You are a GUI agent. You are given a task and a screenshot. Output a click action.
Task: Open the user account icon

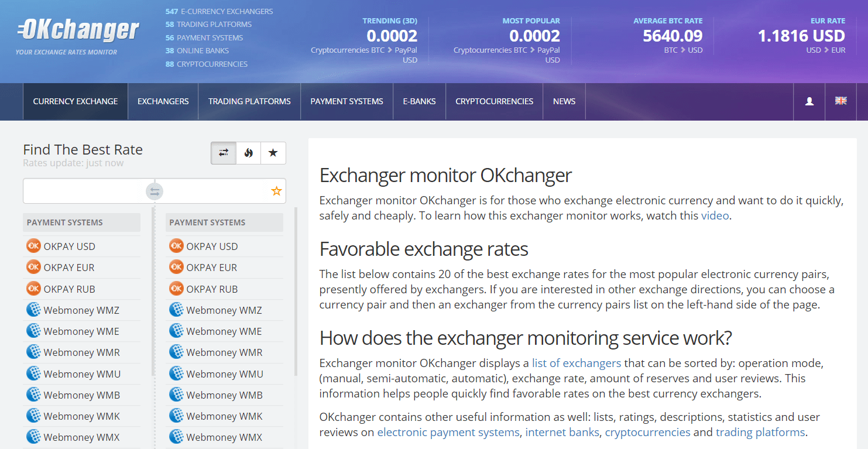point(809,101)
